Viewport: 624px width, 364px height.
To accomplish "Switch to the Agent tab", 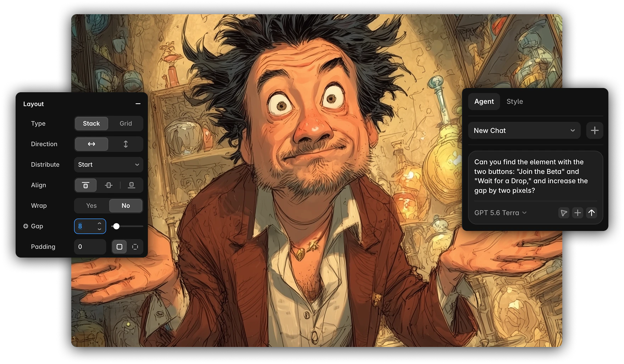I will [x=484, y=101].
